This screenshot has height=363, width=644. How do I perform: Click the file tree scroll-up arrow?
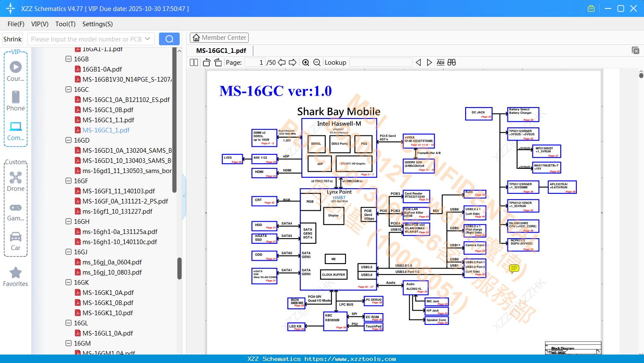click(x=179, y=51)
